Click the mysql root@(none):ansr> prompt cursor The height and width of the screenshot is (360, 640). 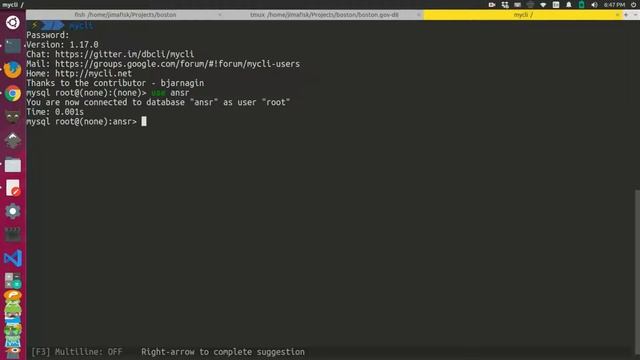(144, 121)
